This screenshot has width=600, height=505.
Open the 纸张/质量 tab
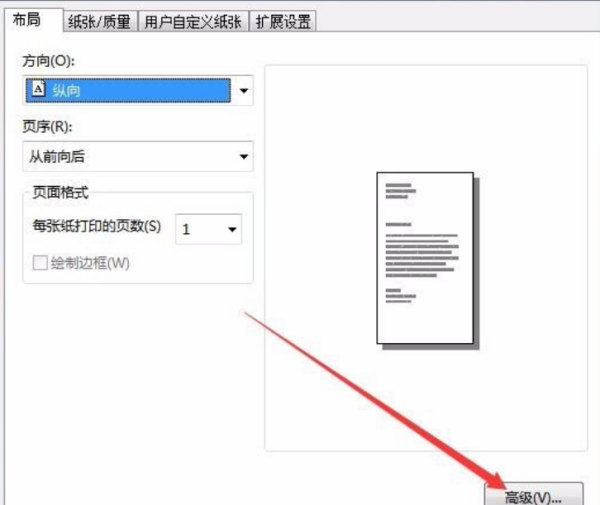[x=99, y=21]
